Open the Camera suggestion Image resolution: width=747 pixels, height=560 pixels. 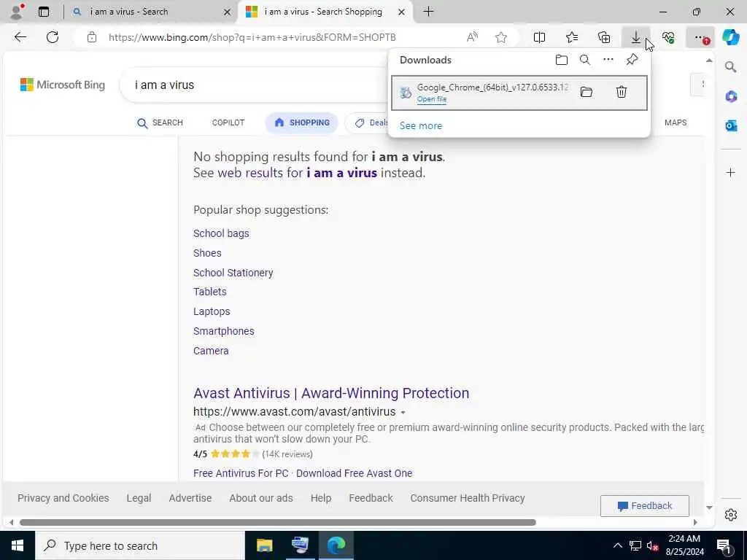(211, 351)
